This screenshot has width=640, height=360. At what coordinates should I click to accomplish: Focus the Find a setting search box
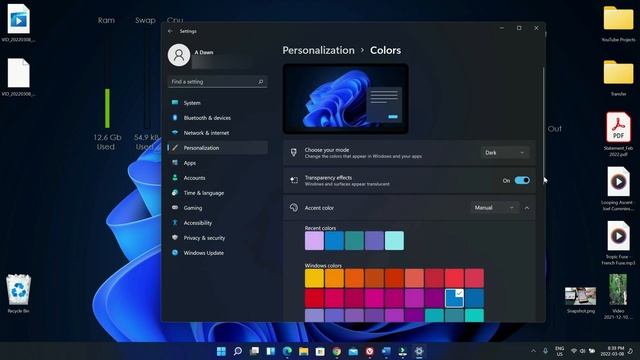218,82
